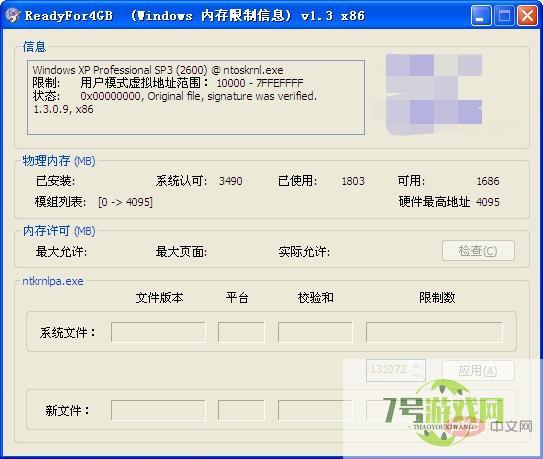Close the ReadyFor4GB window
Screen dimensions: 543x459
click(x=527, y=16)
